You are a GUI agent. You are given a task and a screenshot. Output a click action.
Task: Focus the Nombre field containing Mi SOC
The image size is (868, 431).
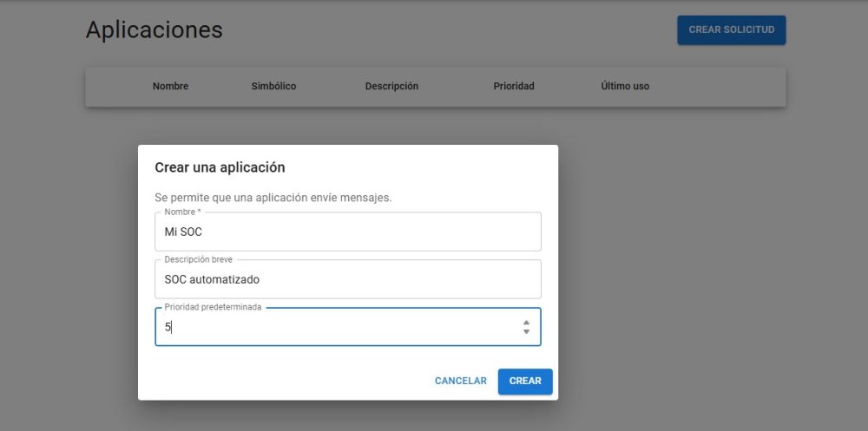(348, 232)
